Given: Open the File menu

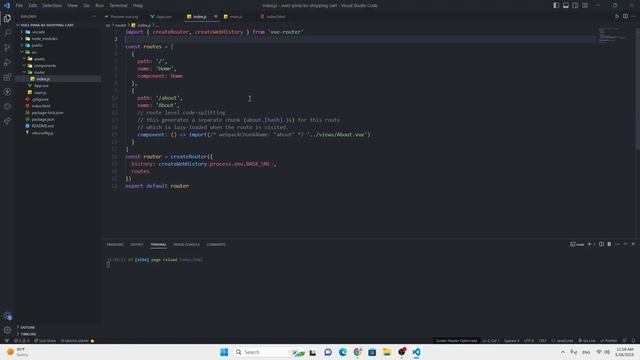Looking at the screenshot, I should (19, 5).
